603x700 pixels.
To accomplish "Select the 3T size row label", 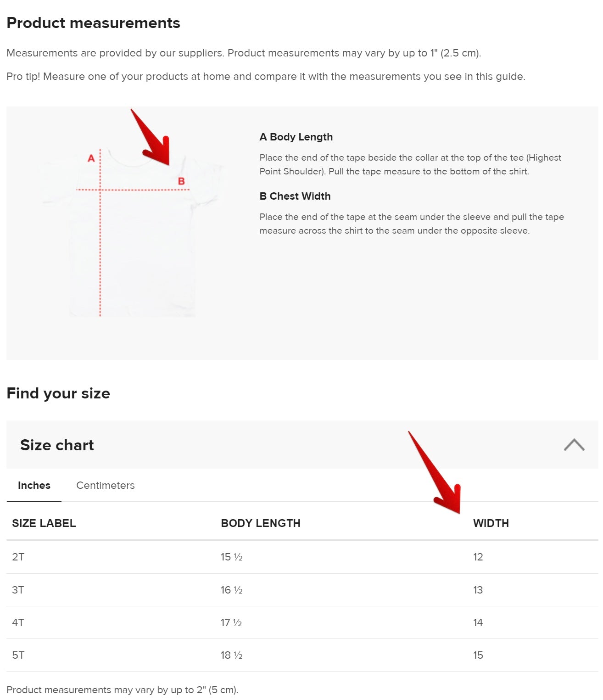I will (18, 590).
